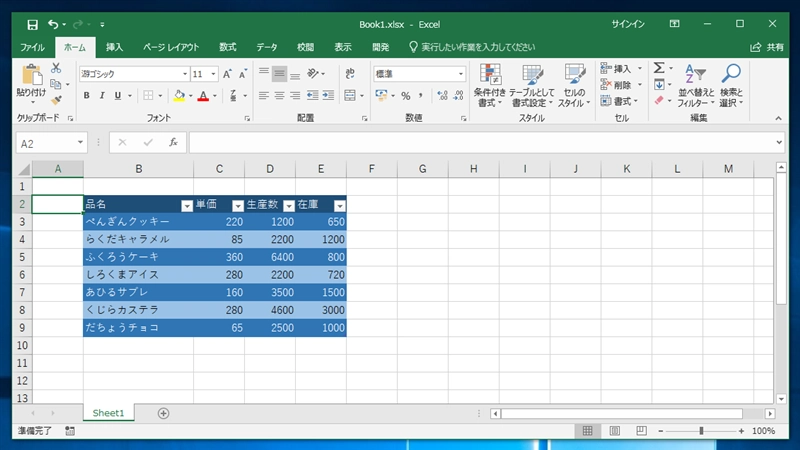Open Cell Styles gallery
This screenshot has width=800, height=450.
click(x=574, y=85)
